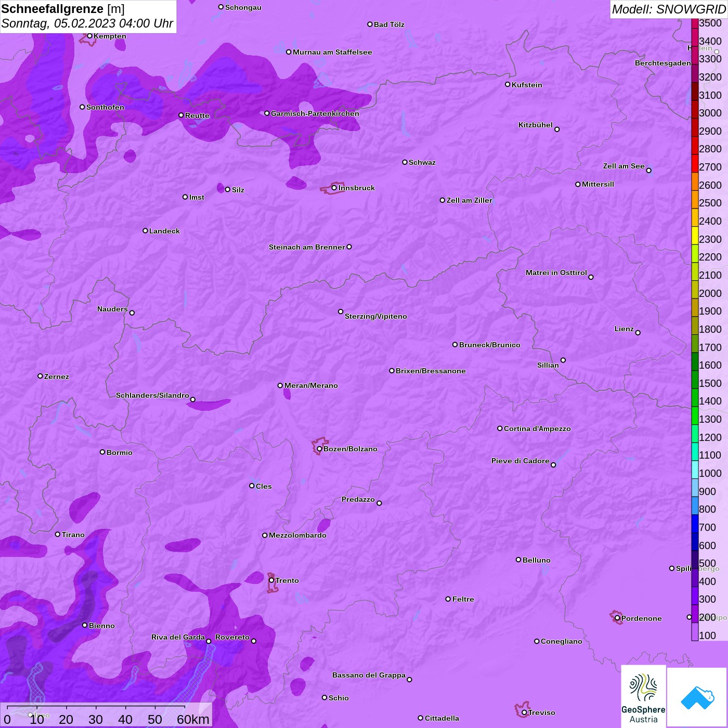Click the Nauders marker dot
Screen dimensions: 728x728
coord(132,313)
